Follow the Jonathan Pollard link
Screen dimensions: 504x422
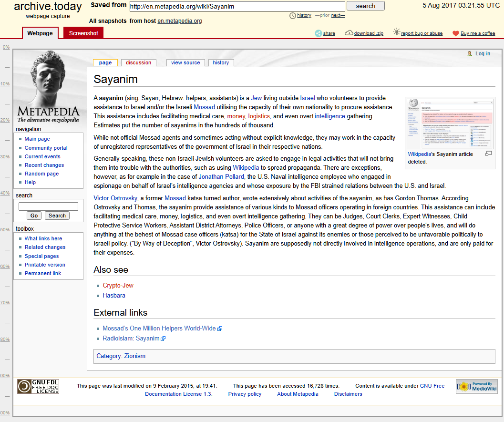click(x=221, y=176)
